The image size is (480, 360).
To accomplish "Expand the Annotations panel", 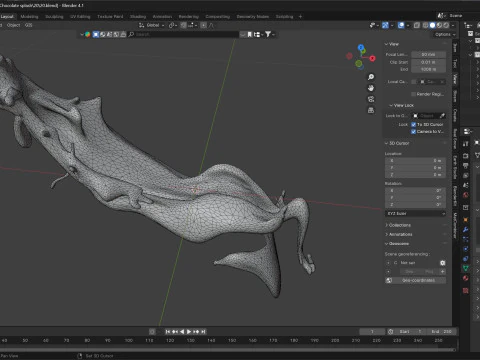I will pyautogui.click(x=399, y=234).
